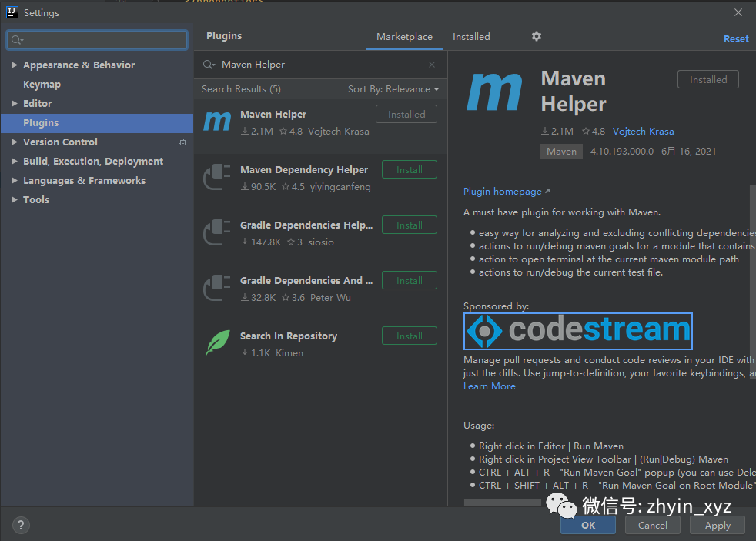The image size is (756, 541).
Task: Click the IntelliJ Settings window icon
Action: point(12,12)
